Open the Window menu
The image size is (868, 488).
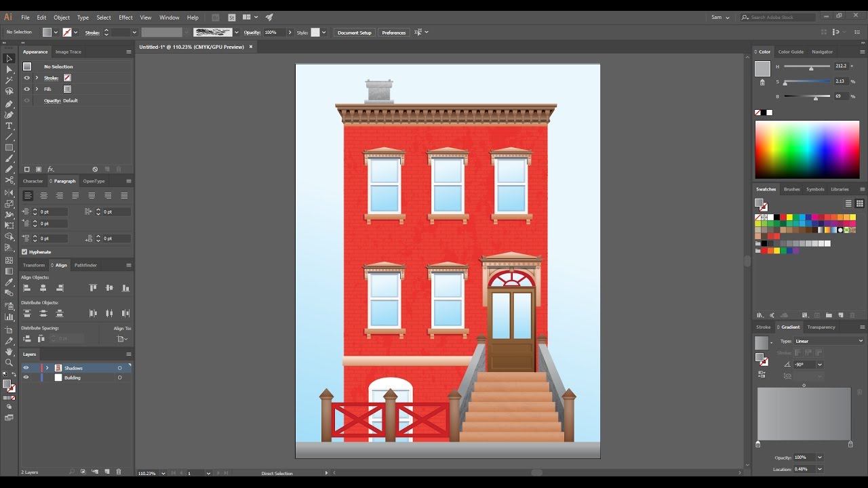170,17
